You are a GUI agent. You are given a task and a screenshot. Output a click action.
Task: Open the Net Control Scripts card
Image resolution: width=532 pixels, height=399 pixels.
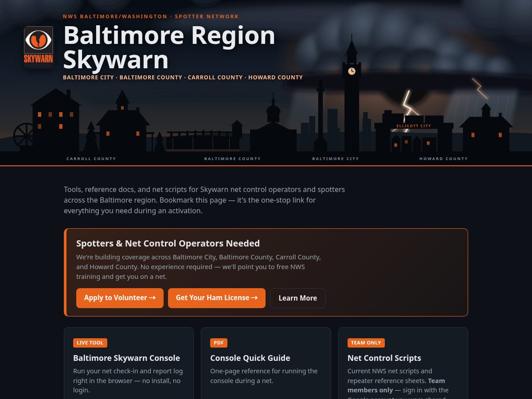[403, 363]
